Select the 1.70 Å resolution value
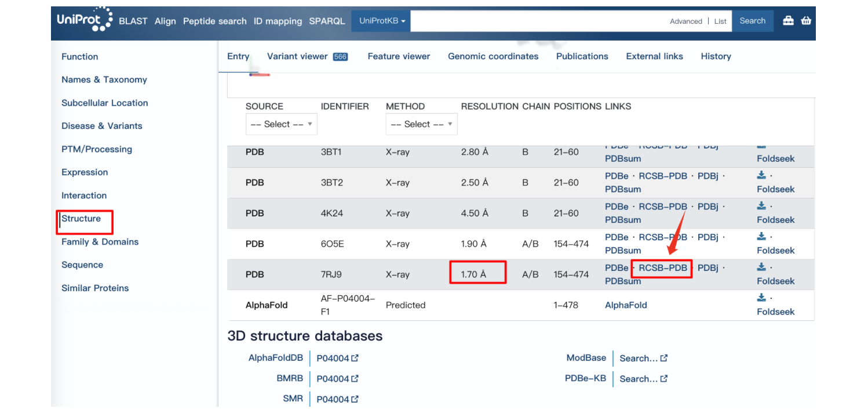The width and height of the screenshot is (868, 420). (475, 274)
